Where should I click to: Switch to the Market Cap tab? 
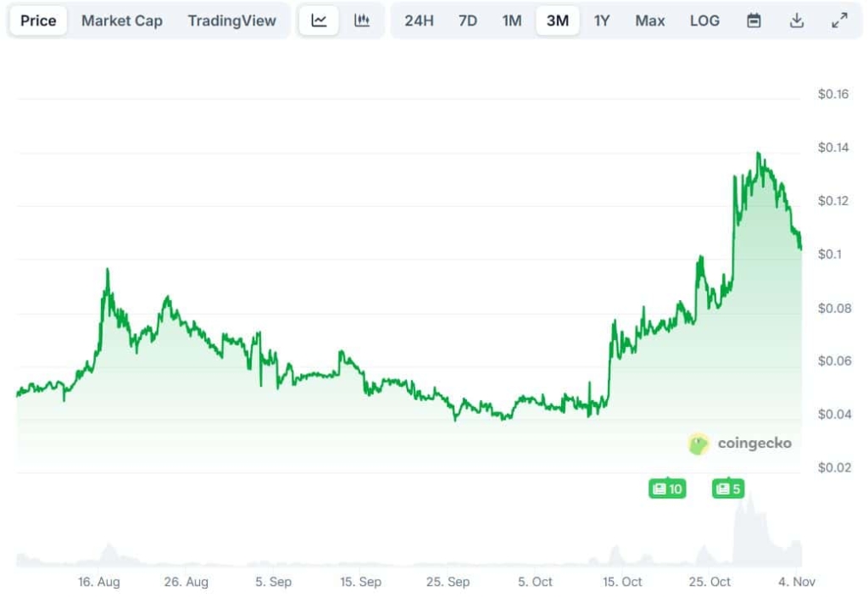(x=122, y=21)
